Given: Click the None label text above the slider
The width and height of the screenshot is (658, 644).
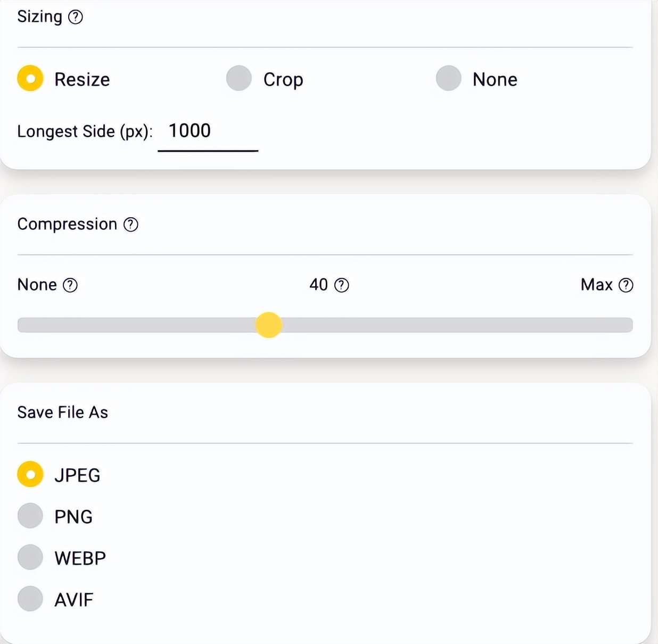Looking at the screenshot, I should coord(37,285).
